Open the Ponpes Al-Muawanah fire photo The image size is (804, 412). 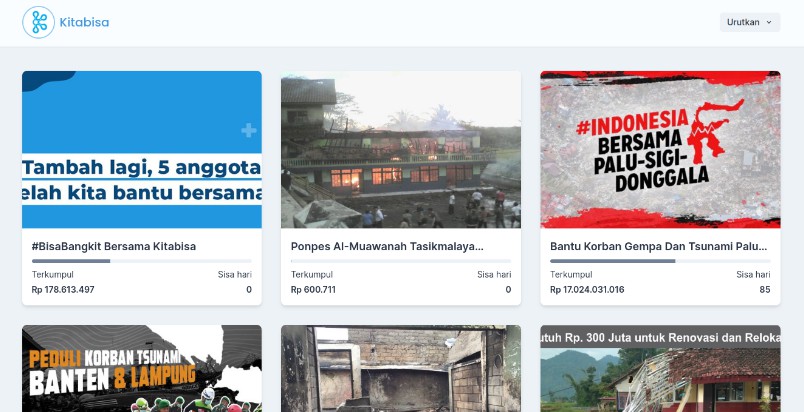pyautogui.click(x=401, y=149)
